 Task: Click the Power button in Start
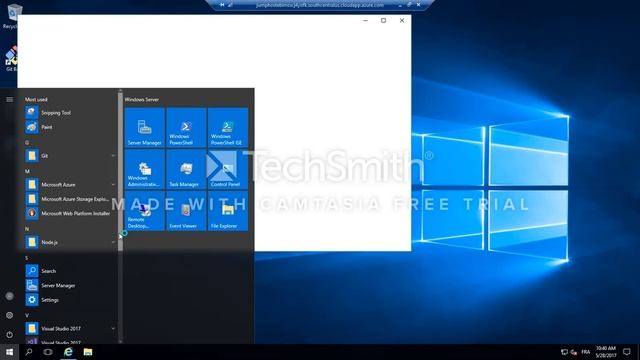coord(9,335)
